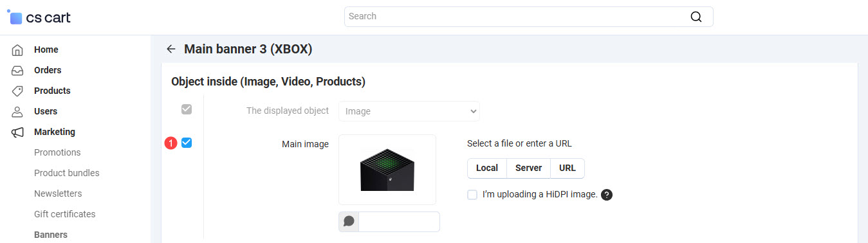Click the Object inside section heading
Screen dimensions: 868x243
(268, 82)
